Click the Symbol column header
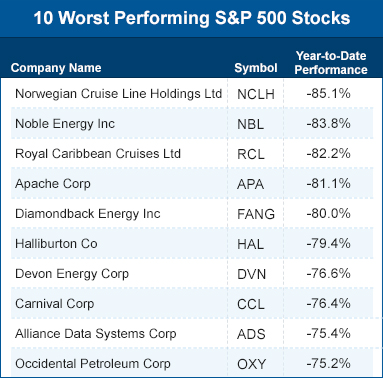Image resolution: width=383 pixels, height=378 pixels. coord(256,68)
